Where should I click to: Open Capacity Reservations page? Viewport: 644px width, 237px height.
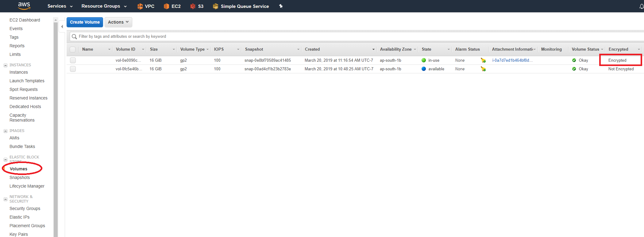22,118
